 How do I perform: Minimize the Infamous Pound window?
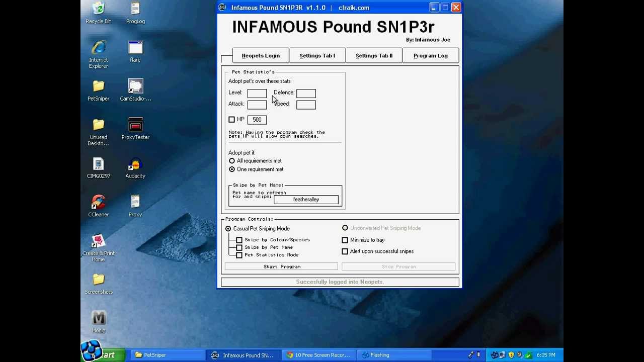[x=434, y=8]
